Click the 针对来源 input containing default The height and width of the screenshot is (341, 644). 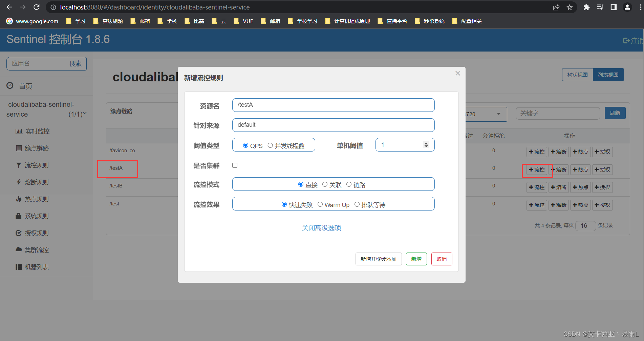click(334, 125)
